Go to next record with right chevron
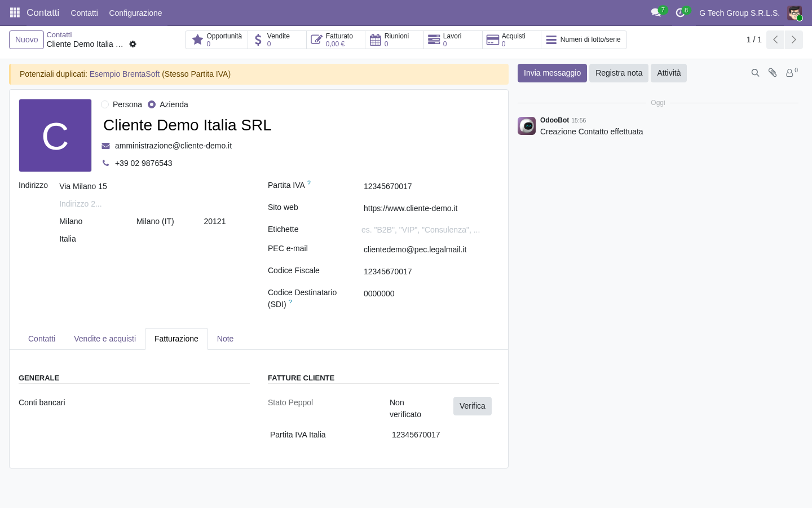The height and width of the screenshot is (508, 812). [794, 40]
